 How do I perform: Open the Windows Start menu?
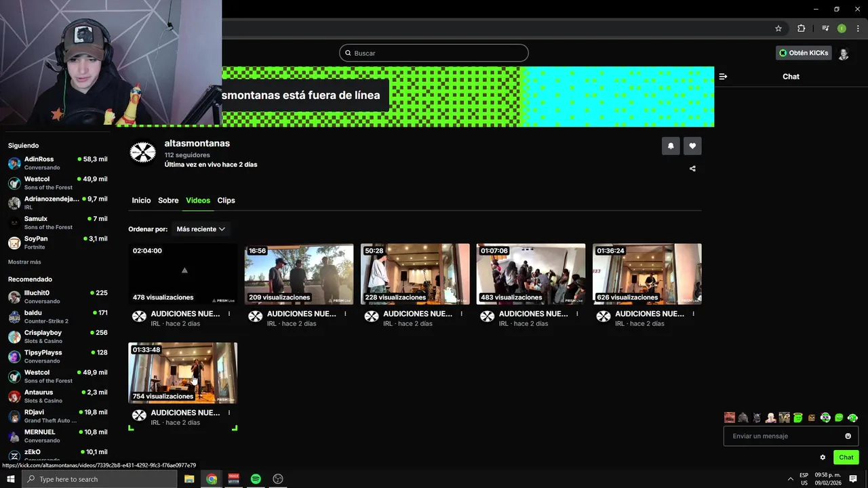(10, 479)
